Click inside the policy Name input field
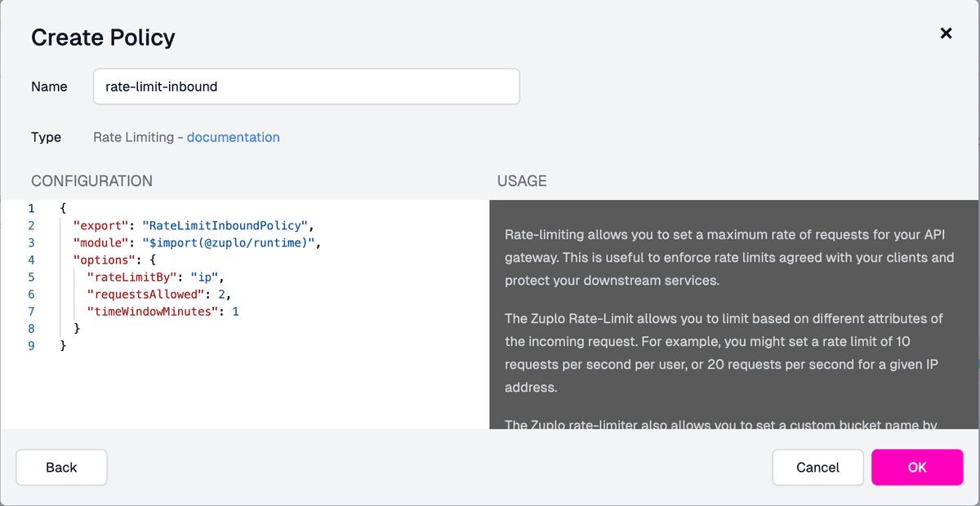Viewport: 980px width, 506px height. (x=306, y=87)
